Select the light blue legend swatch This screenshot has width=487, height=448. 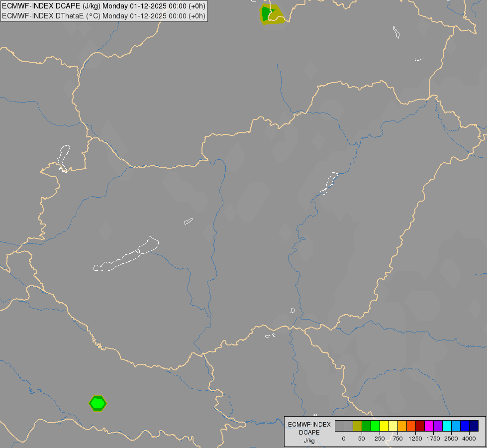[x=456, y=426]
